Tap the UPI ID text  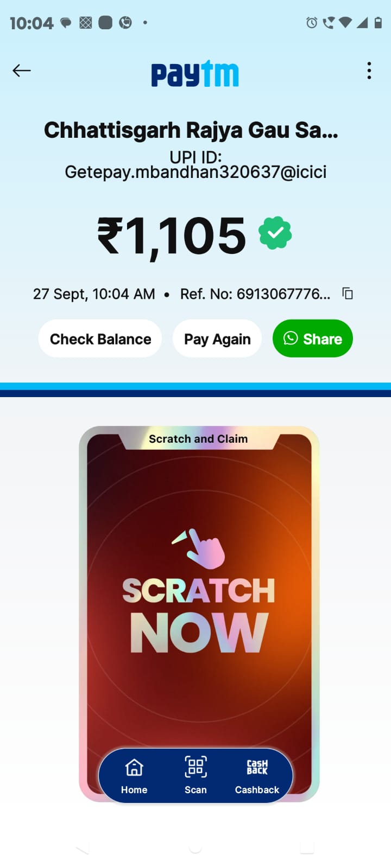[x=195, y=165]
